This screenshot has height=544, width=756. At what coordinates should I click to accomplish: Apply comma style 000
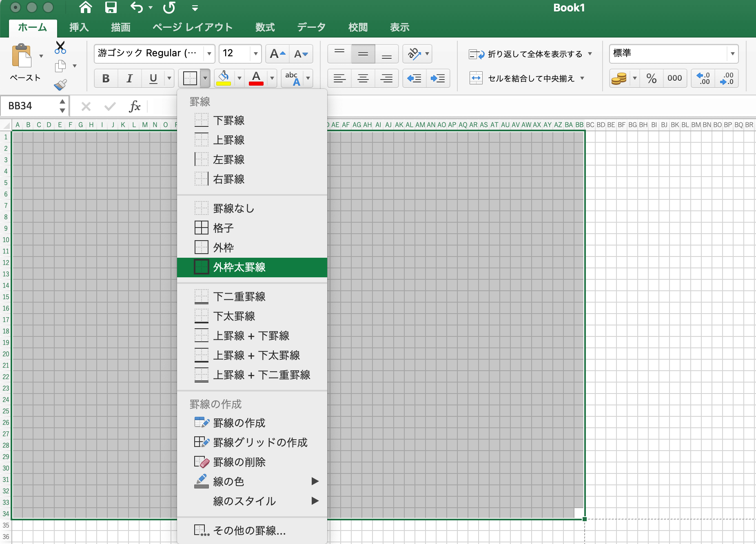674,78
